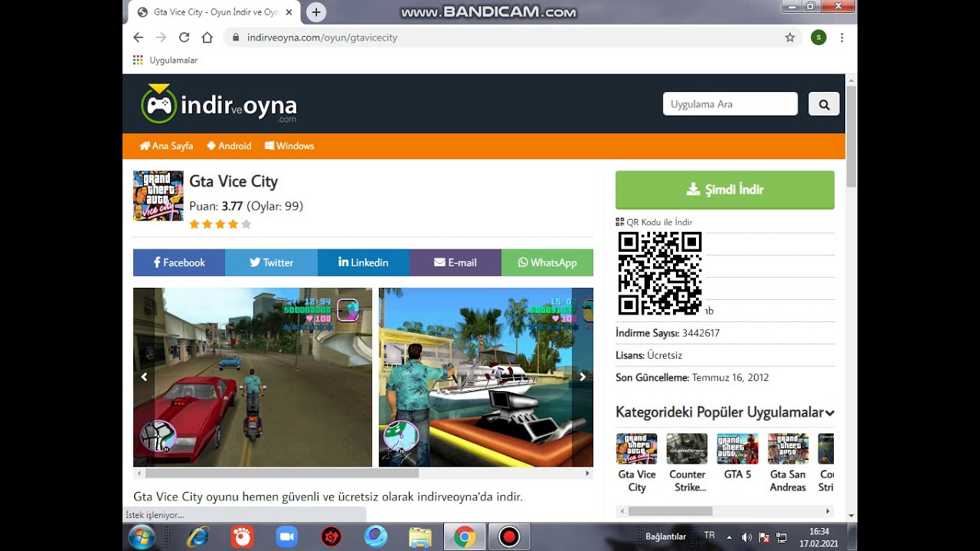980x551 pixels.
Task: Click the Son Güncelleme Temmuz 16, 2012 text
Action: click(x=692, y=377)
